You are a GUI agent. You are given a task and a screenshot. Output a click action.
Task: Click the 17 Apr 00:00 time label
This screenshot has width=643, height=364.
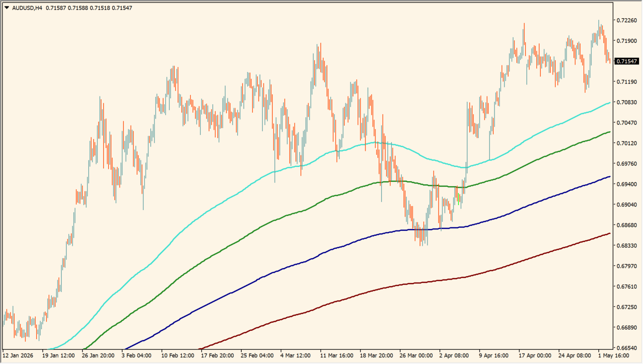click(535, 356)
